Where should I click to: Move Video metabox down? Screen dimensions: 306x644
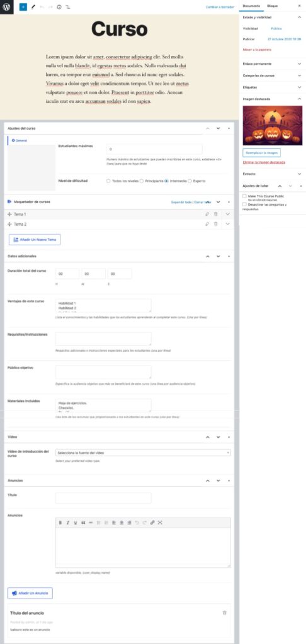pyautogui.click(x=218, y=437)
